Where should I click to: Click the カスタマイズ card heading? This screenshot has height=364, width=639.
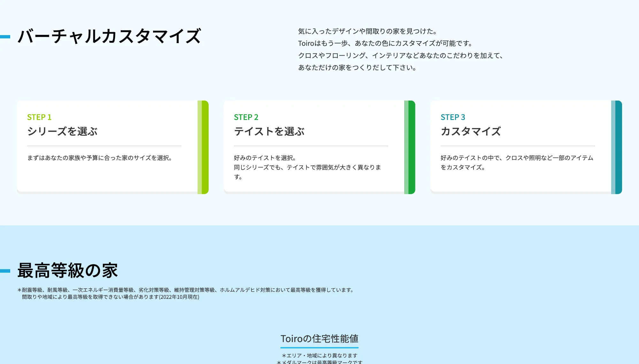click(x=470, y=131)
